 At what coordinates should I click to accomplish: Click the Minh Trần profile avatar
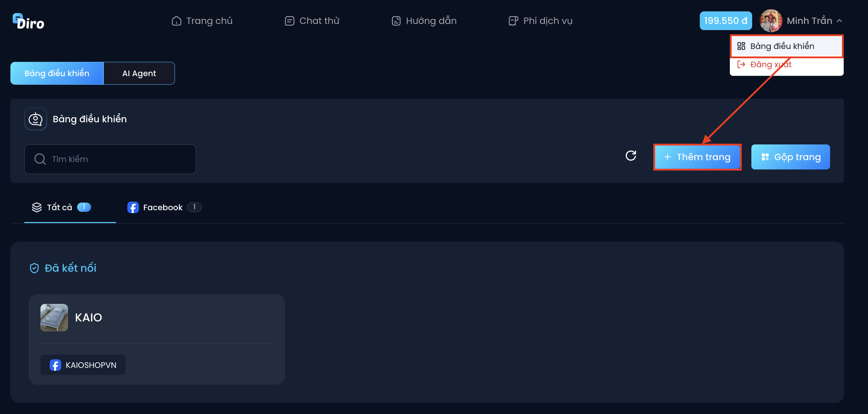coord(771,21)
